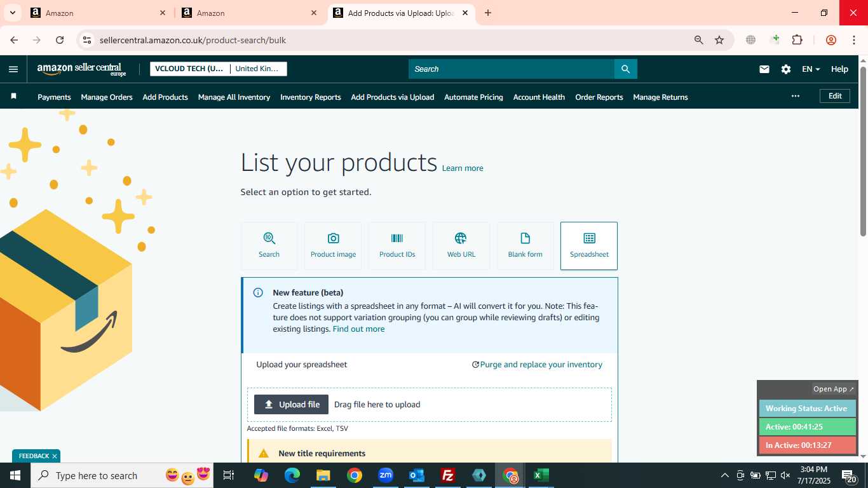Click the Upload file button
The height and width of the screenshot is (488, 868).
pos(291,405)
